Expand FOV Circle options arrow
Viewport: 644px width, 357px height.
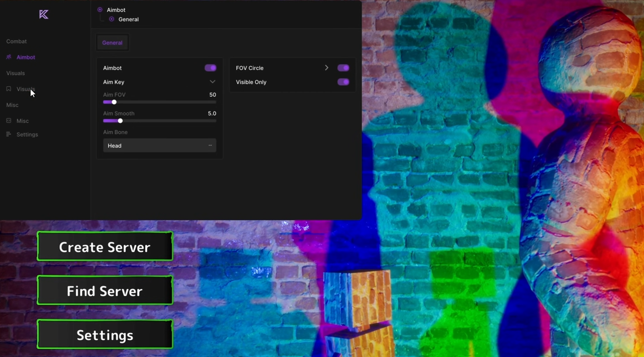pos(327,68)
